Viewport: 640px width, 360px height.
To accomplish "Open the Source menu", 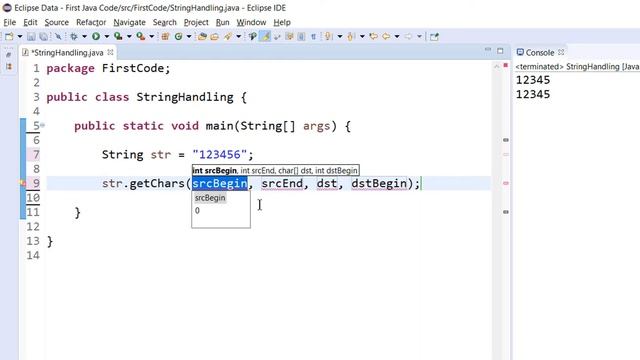I will point(56,22).
